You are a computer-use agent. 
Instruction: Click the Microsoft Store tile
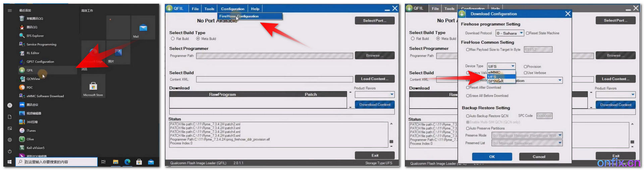[93, 87]
